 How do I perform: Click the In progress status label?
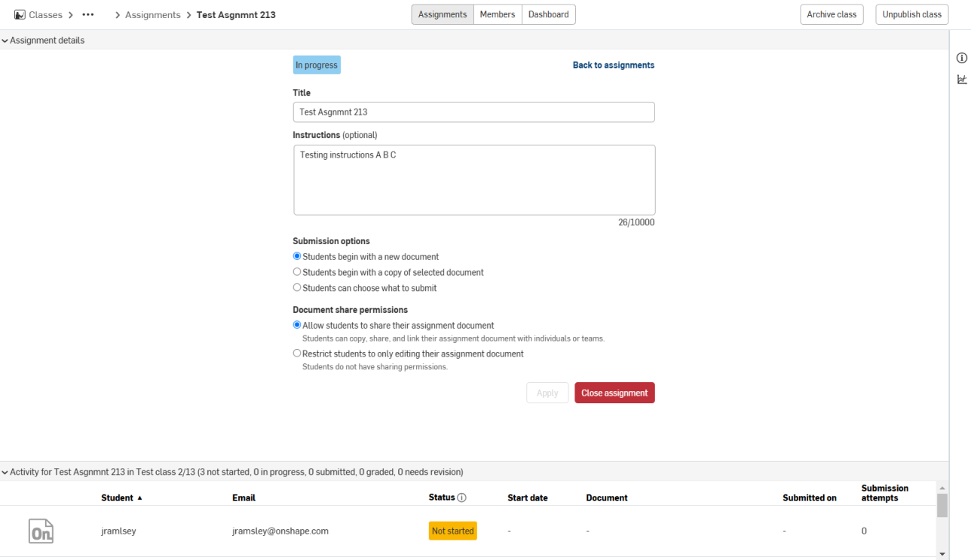(317, 66)
